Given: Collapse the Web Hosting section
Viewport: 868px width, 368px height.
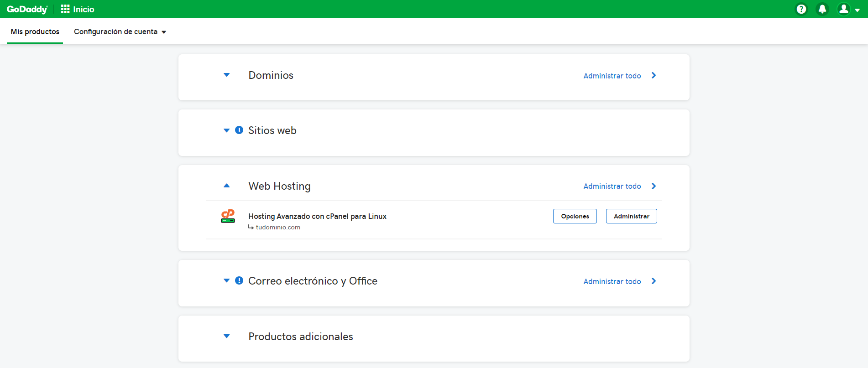Looking at the screenshot, I should click(226, 186).
